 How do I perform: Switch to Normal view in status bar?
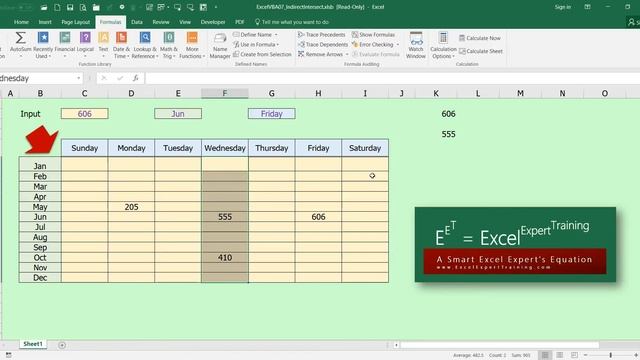click(x=545, y=355)
